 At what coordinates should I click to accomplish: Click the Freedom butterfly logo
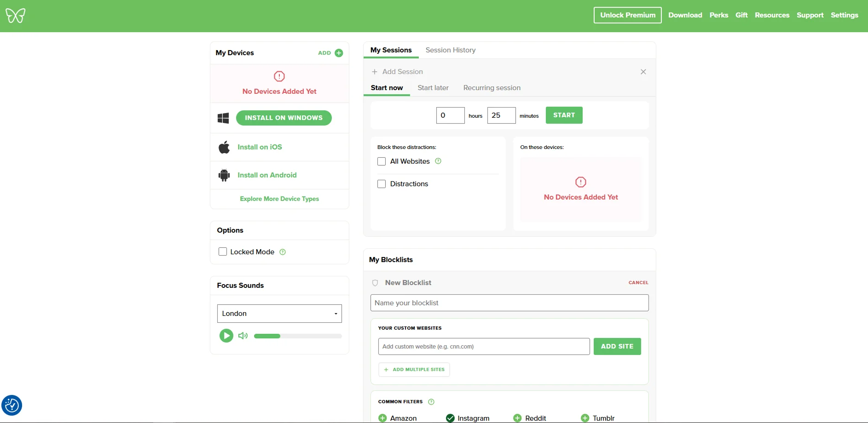coord(15,16)
